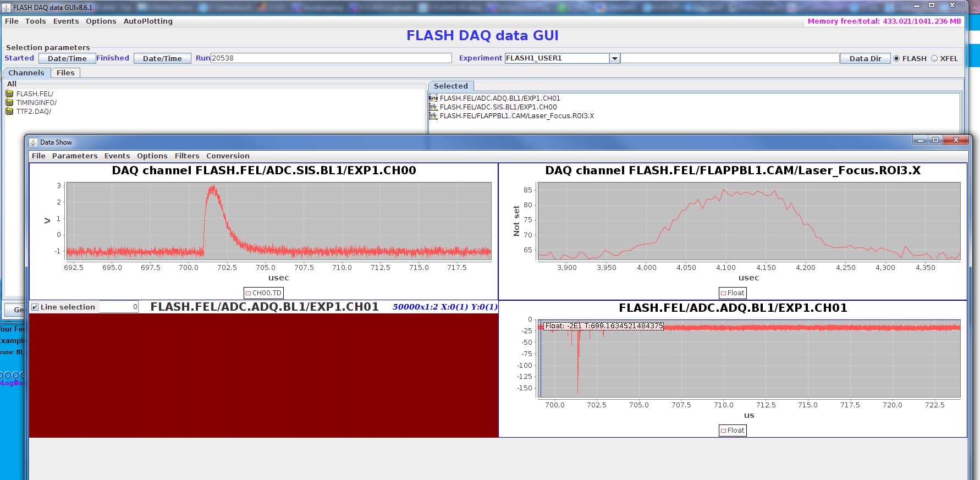Select FLASH.FEL/FLAPPBL1.CAM/Laser_Focus.ROI3.X list entry
Image resolution: width=980 pixels, height=480 pixels.
[x=517, y=116]
